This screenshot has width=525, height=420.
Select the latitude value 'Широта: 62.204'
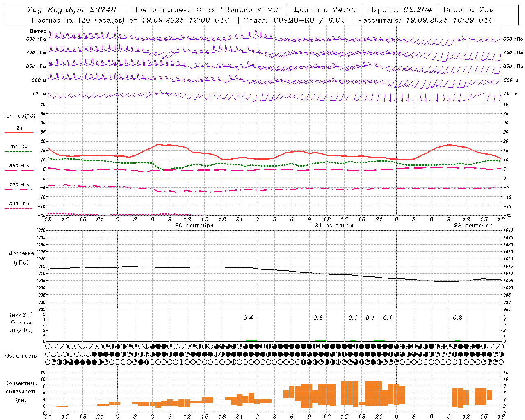399,10
